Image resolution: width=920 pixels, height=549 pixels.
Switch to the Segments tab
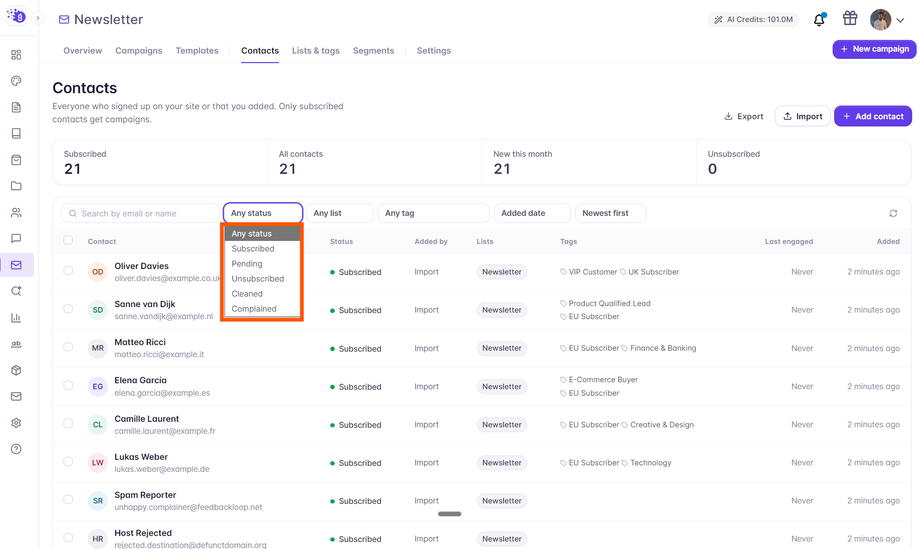click(373, 50)
